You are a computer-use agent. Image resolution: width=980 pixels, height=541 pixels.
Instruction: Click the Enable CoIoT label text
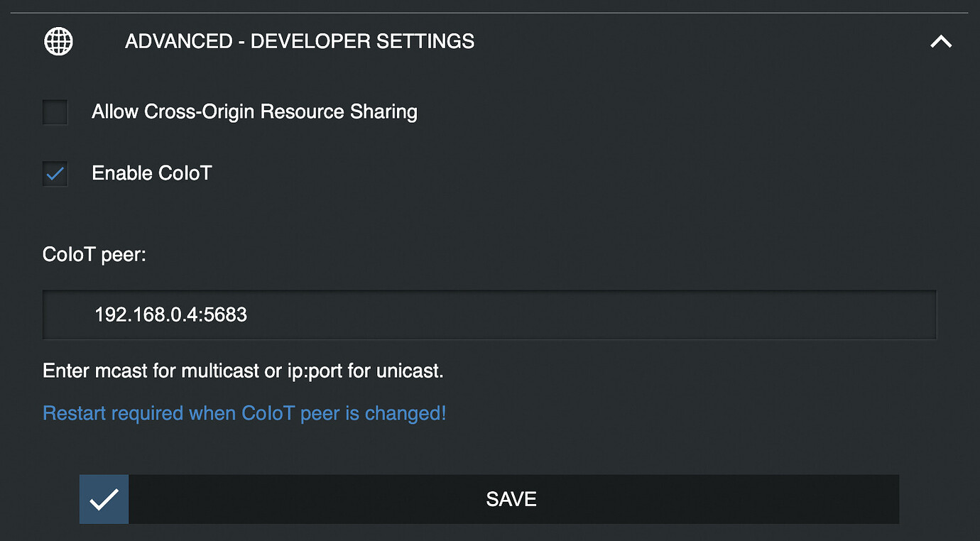(152, 173)
